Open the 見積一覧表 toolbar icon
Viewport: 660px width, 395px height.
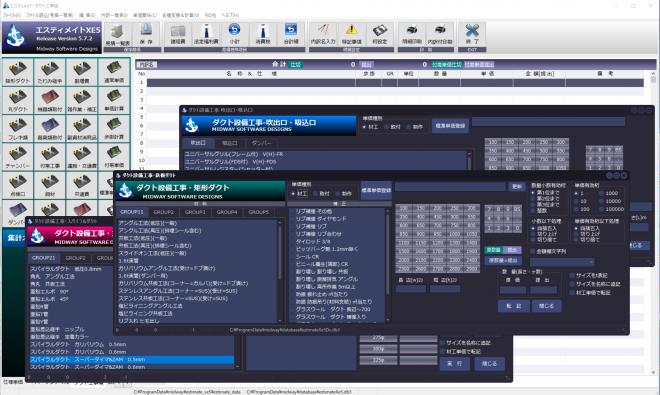pyautogui.click(x=117, y=34)
